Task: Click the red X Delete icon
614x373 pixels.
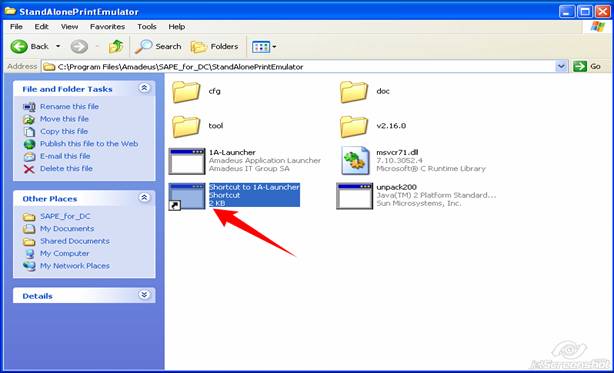Action: point(29,169)
